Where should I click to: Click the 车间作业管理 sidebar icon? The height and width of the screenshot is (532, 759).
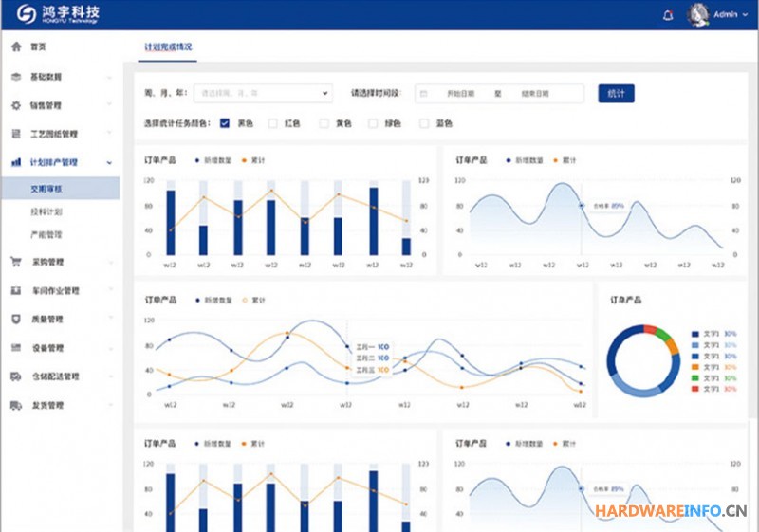click(x=16, y=290)
